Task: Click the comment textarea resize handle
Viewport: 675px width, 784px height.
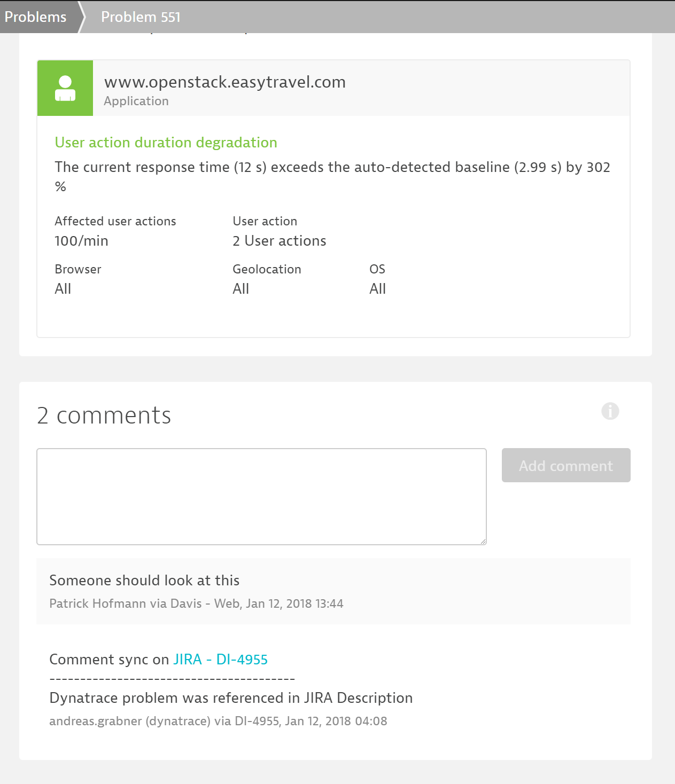Action: (x=483, y=541)
